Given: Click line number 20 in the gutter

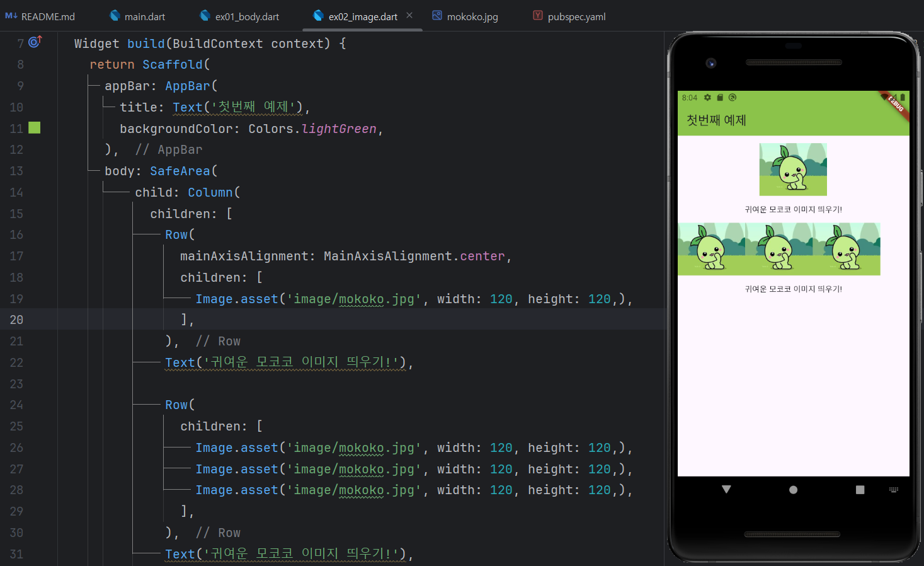Looking at the screenshot, I should click(x=16, y=320).
